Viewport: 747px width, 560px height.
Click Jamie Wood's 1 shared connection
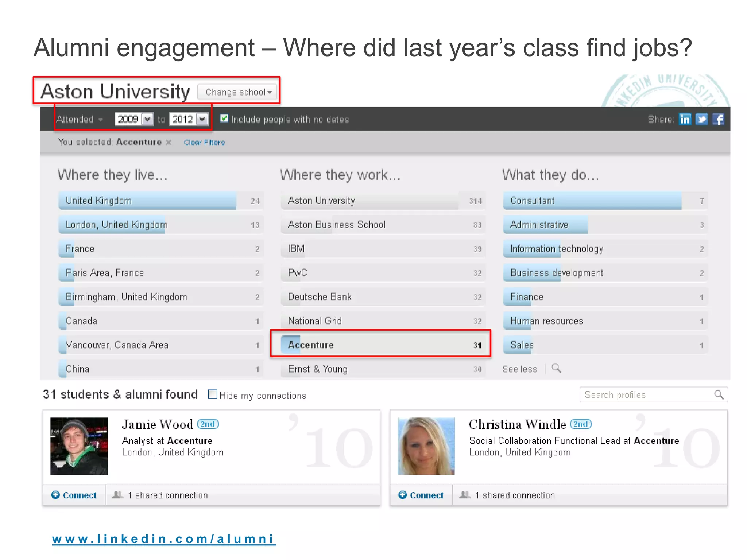point(168,495)
